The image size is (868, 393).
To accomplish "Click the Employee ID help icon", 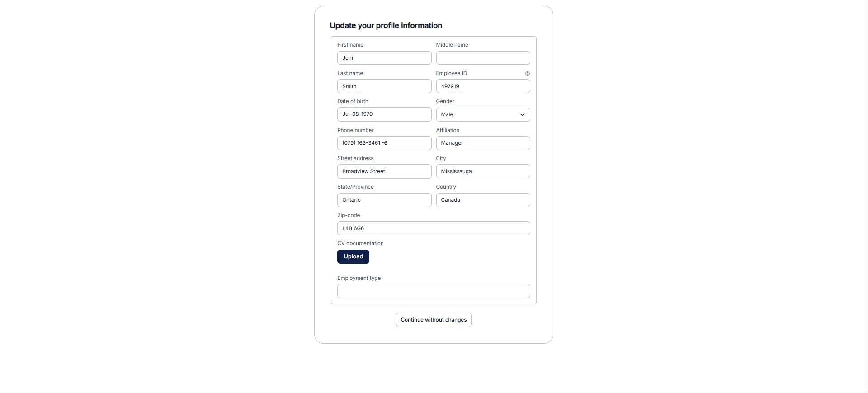I will pyautogui.click(x=527, y=73).
